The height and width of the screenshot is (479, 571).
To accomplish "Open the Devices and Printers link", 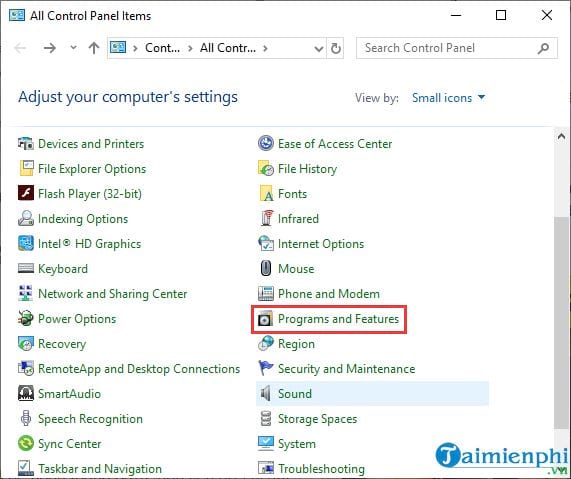I will (x=91, y=144).
